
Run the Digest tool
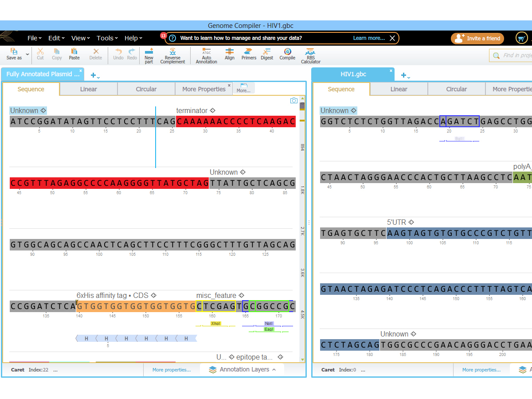pyautogui.click(x=267, y=55)
